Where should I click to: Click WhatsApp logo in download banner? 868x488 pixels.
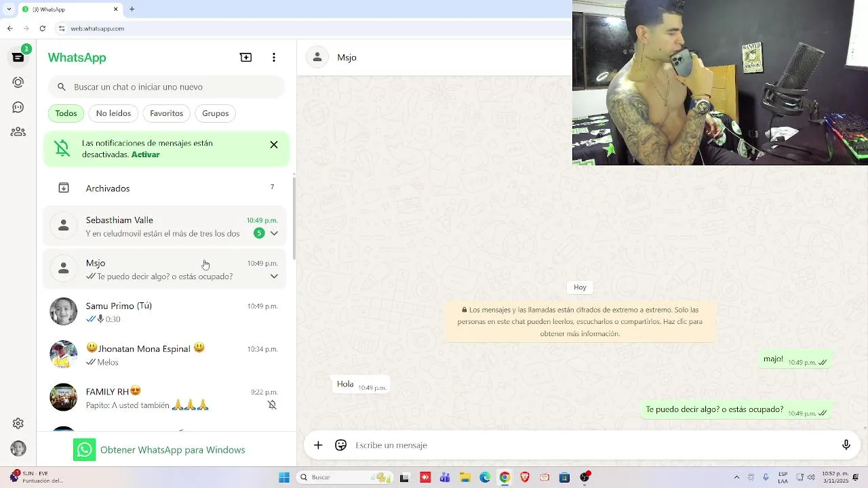[x=85, y=450]
